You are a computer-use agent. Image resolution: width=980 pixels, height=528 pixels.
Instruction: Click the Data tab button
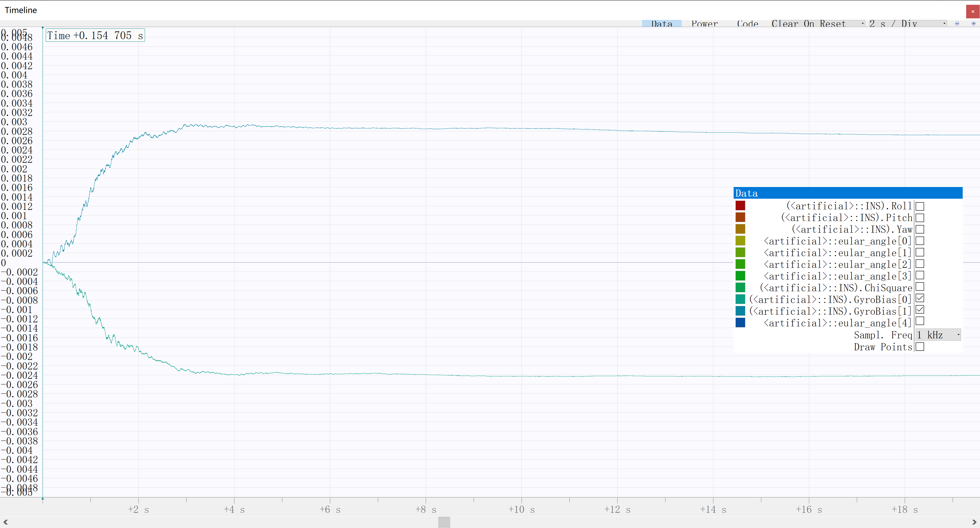pyautogui.click(x=661, y=24)
